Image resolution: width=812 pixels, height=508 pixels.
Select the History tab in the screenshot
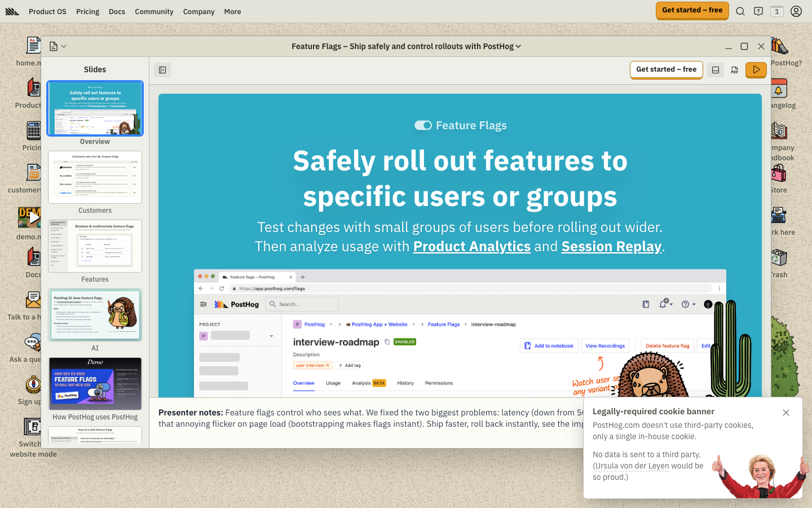tap(405, 383)
